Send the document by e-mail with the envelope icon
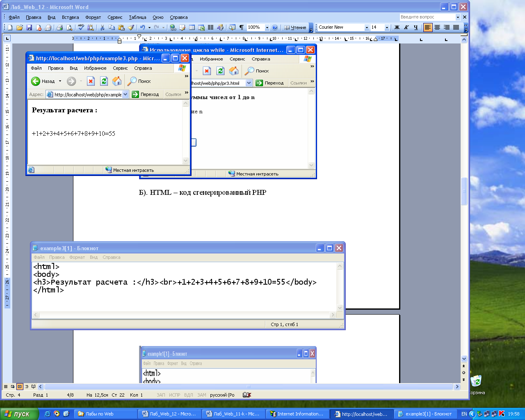The image size is (525, 420). tap(48, 27)
